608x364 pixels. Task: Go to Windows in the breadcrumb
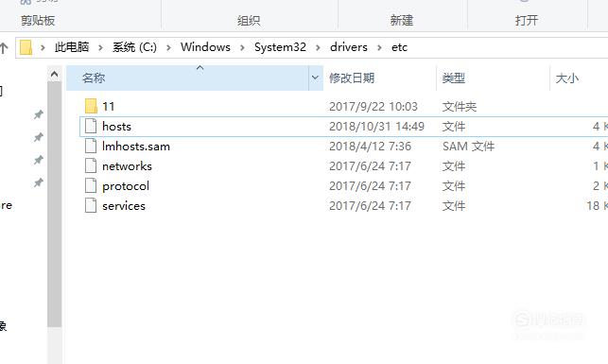click(x=205, y=47)
